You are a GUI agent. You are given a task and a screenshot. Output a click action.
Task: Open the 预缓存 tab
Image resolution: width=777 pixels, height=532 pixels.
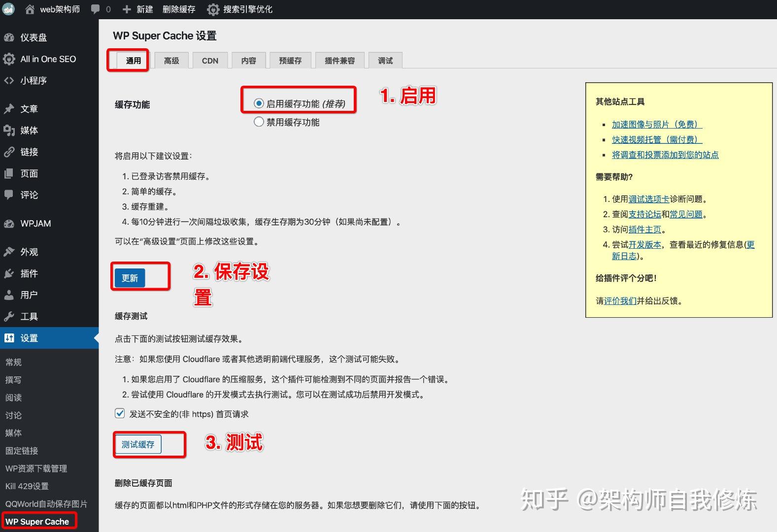[x=290, y=61]
